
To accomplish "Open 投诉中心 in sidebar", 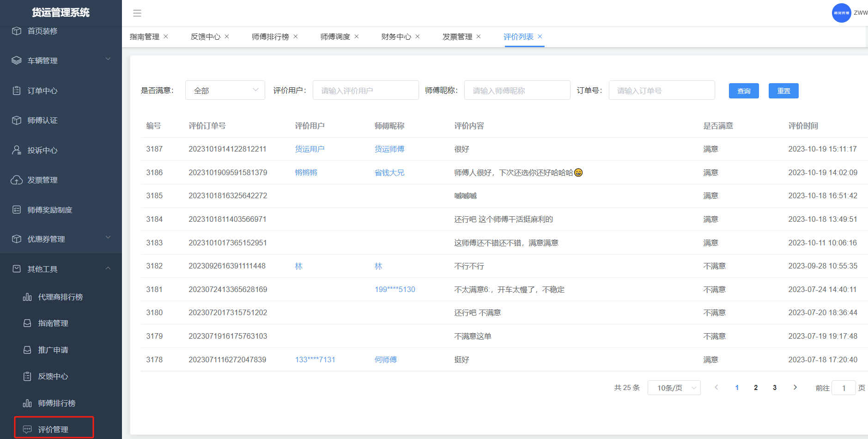I will click(x=42, y=150).
